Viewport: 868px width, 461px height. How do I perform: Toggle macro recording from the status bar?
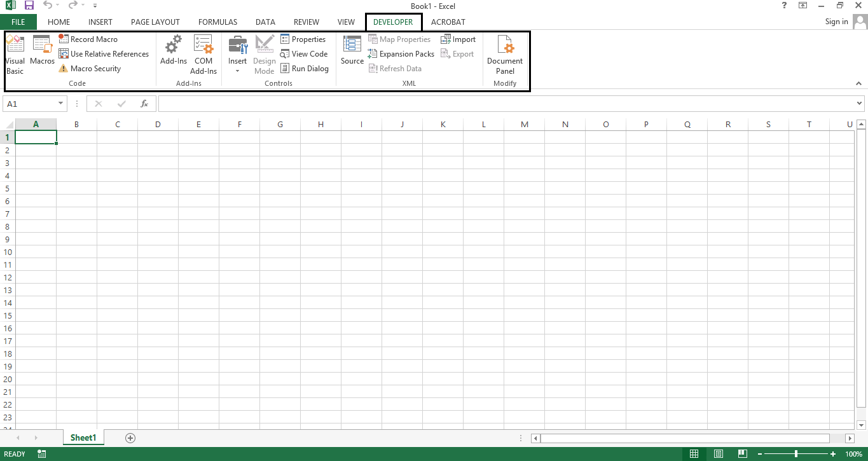coord(41,453)
